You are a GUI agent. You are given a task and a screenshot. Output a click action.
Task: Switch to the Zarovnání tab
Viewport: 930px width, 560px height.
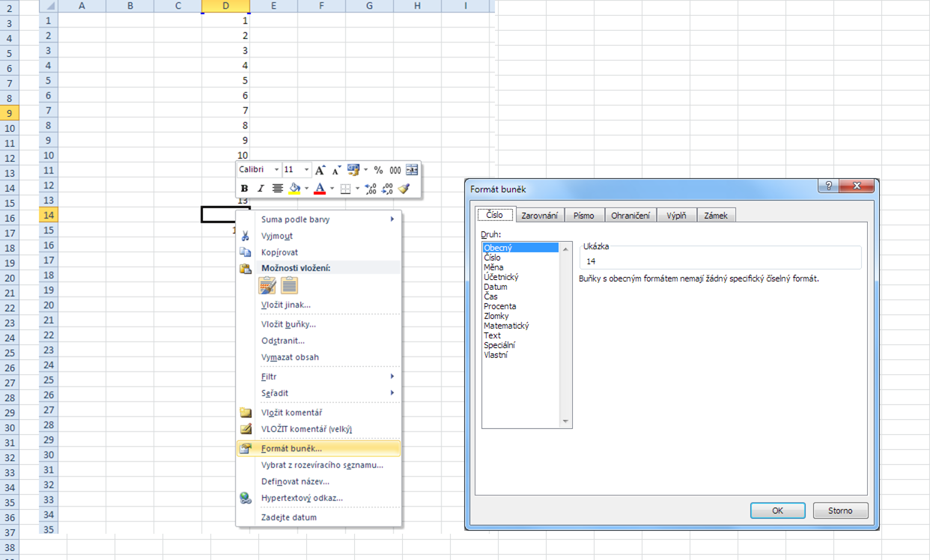pyautogui.click(x=539, y=216)
